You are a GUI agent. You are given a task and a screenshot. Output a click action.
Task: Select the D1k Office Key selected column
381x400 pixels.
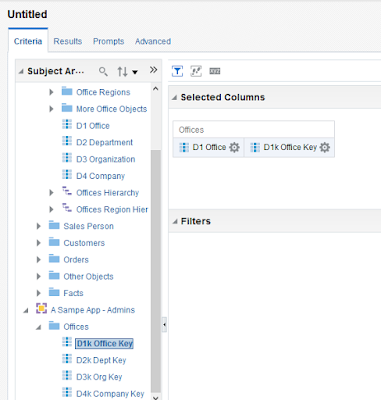pos(290,147)
